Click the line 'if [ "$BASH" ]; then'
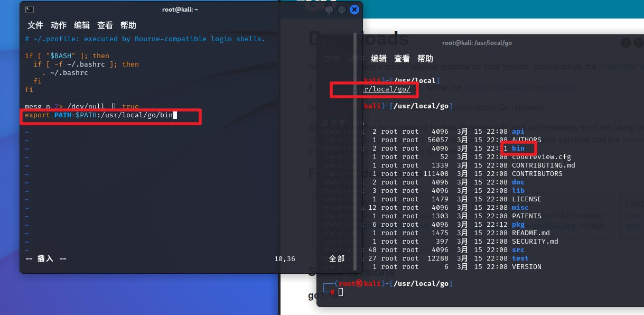The width and height of the screenshot is (644, 315). click(x=67, y=55)
